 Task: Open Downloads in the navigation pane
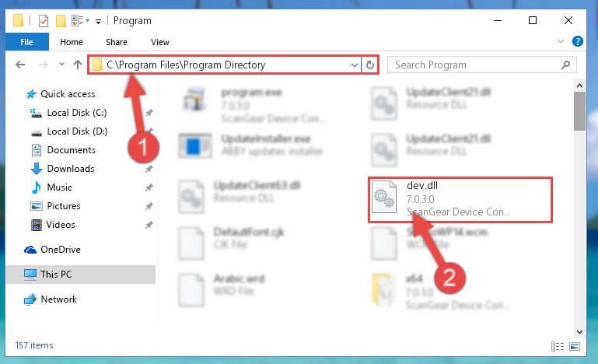[71, 169]
